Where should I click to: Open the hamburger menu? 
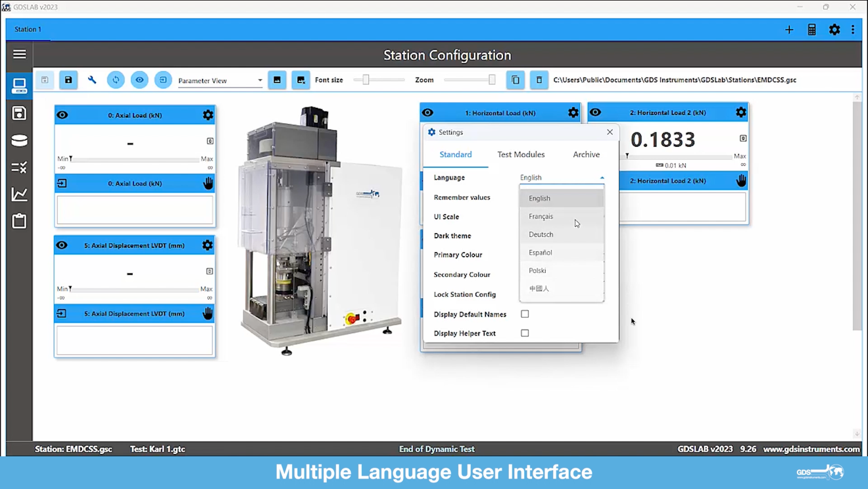pyautogui.click(x=20, y=55)
